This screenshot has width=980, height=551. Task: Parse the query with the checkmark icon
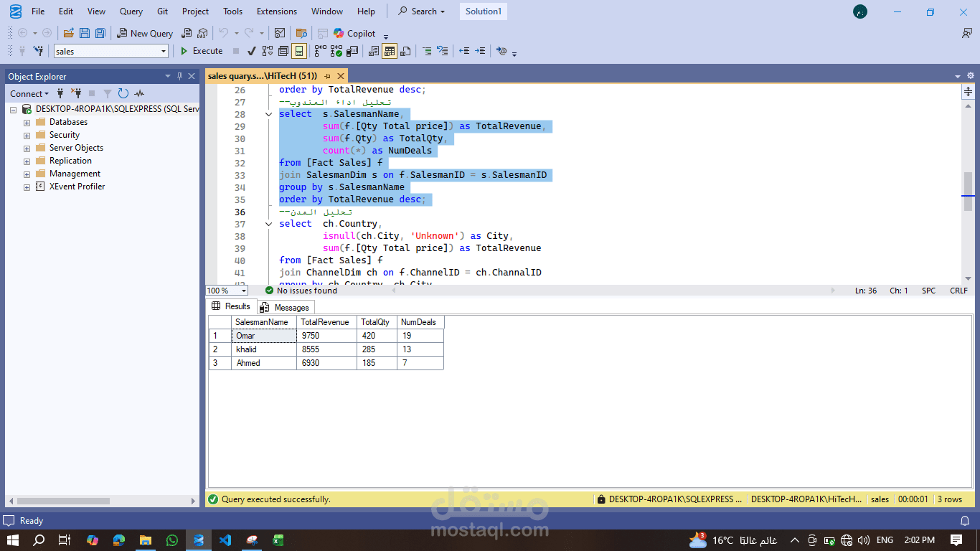(x=251, y=51)
